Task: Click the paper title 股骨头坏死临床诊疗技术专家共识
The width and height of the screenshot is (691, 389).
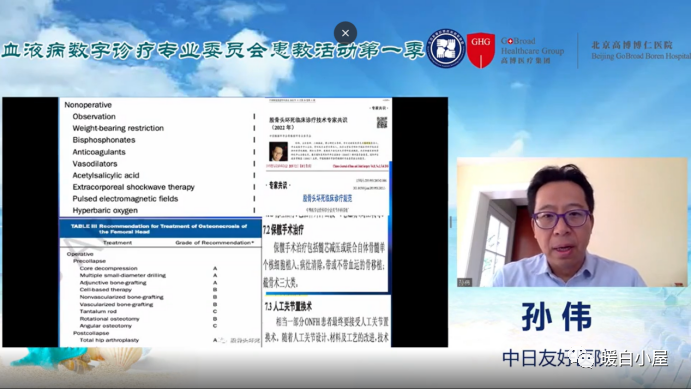Action: click(308, 120)
